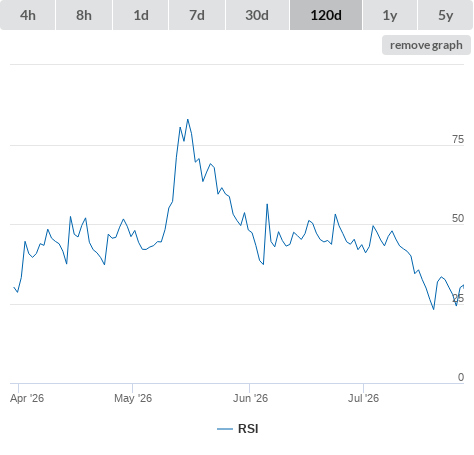Click the May '26 axis label
The height and width of the screenshot is (455, 474).
point(133,398)
